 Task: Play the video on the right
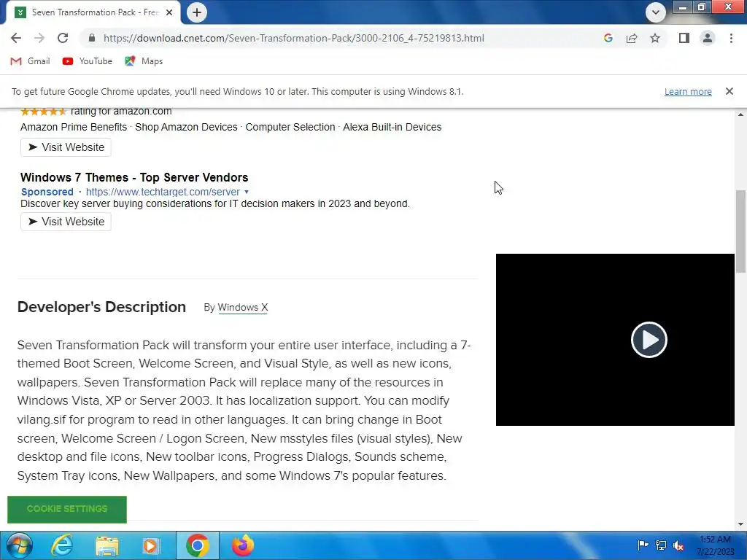point(649,340)
